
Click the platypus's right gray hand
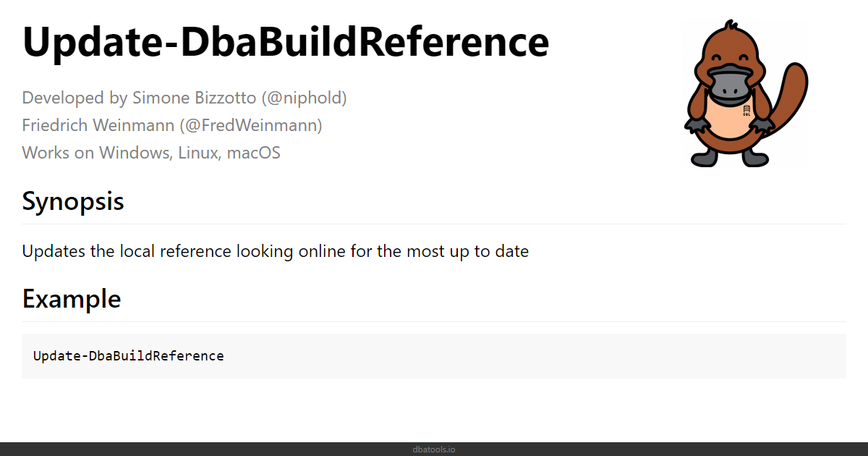pyautogui.click(x=762, y=126)
